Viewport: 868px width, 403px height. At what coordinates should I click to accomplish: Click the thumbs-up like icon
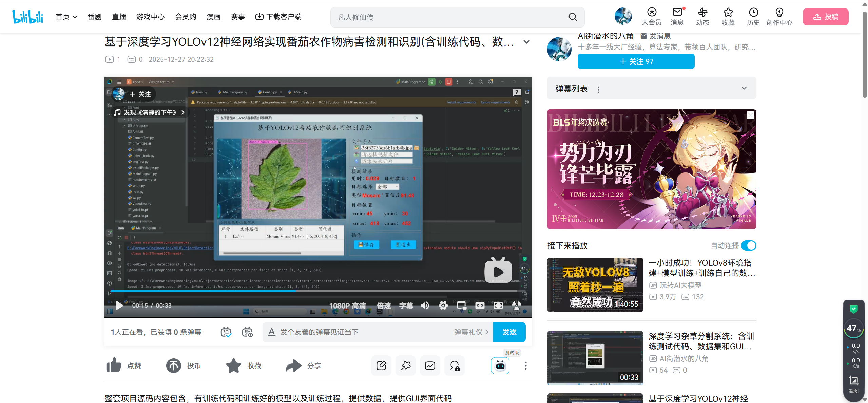pos(114,365)
